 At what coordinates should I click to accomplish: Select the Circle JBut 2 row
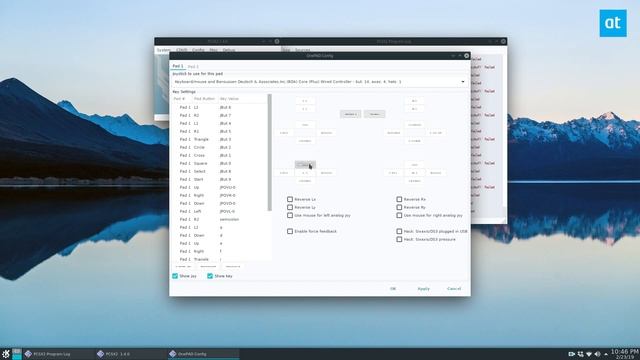coord(220,147)
